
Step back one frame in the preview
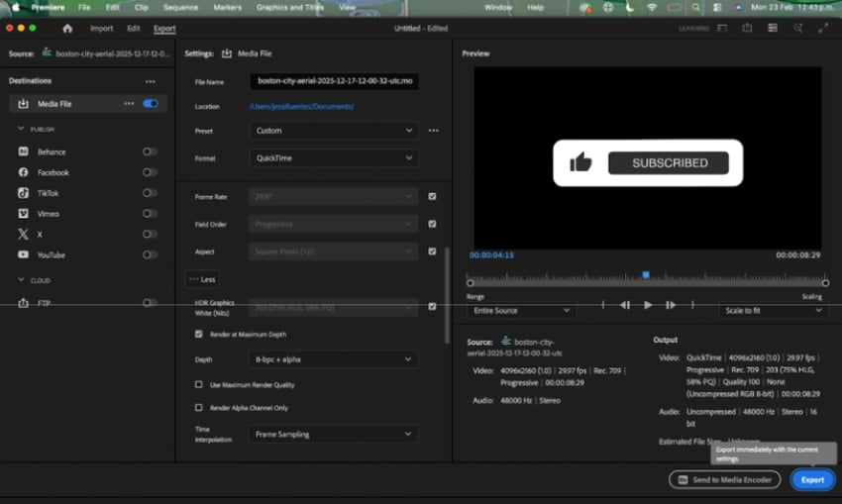625,305
